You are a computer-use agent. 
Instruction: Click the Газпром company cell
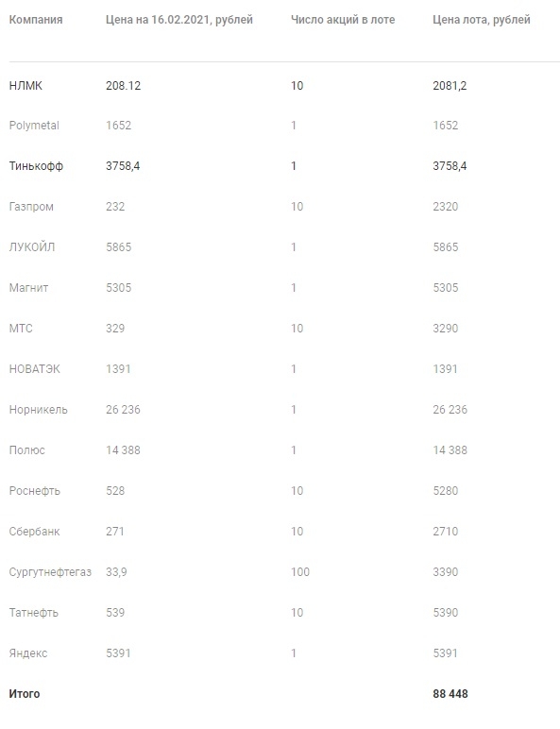pos(31,207)
